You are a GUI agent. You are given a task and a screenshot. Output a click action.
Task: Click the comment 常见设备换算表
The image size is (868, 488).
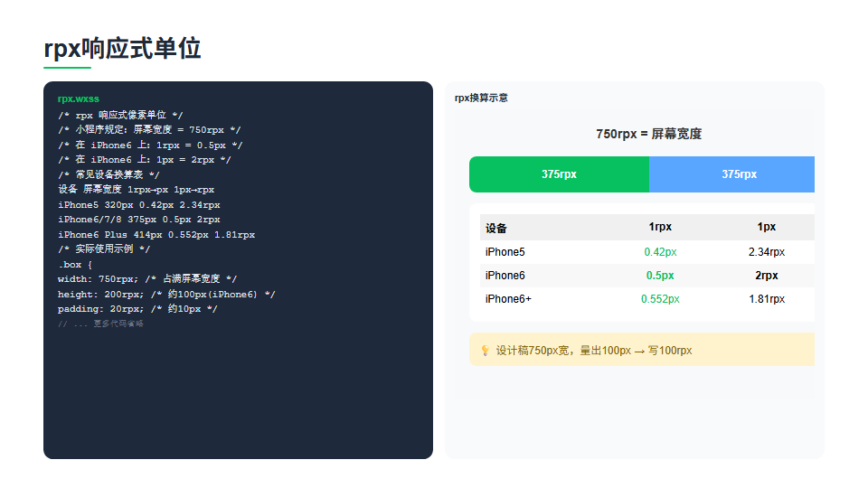point(108,174)
